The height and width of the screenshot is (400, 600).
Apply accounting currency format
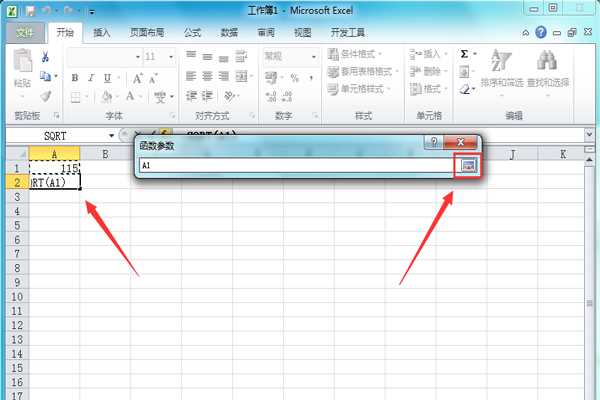coord(271,78)
